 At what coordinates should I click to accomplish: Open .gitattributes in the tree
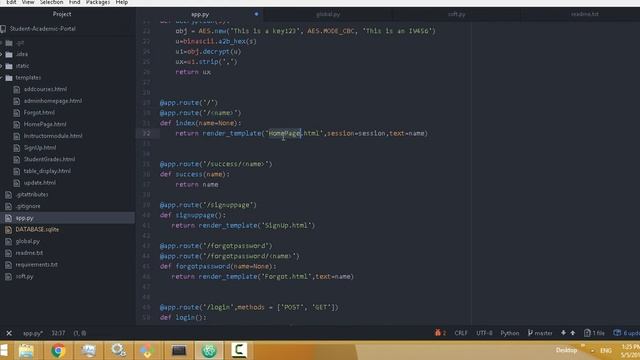(x=32, y=195)
